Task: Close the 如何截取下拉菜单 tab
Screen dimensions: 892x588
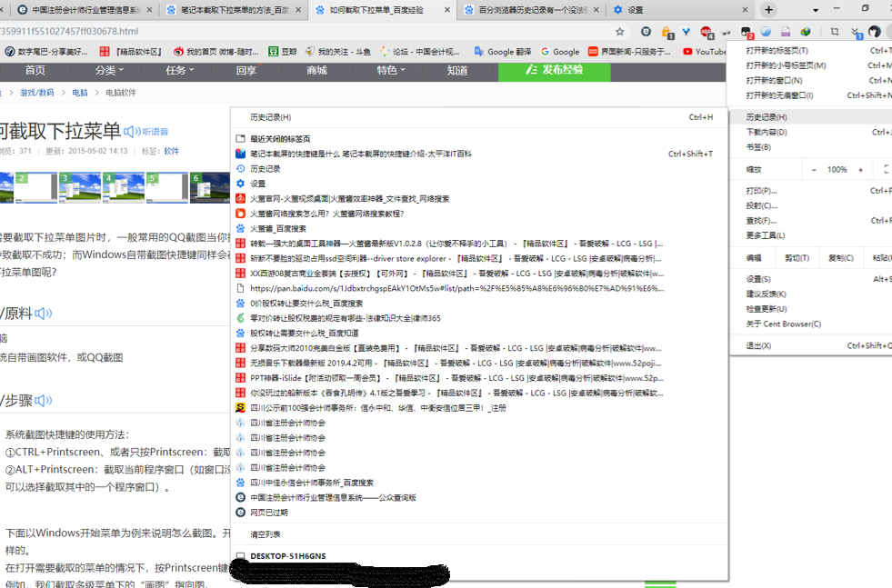Action: pos(447,10)
